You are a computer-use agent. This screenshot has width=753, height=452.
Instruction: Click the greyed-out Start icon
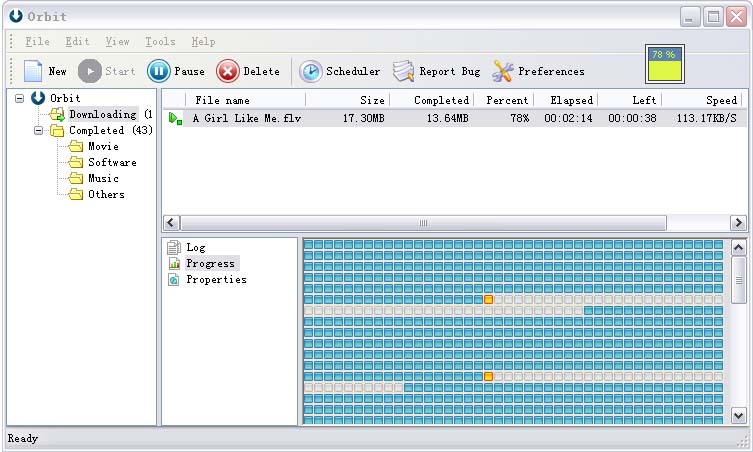[x=90, y=71]
